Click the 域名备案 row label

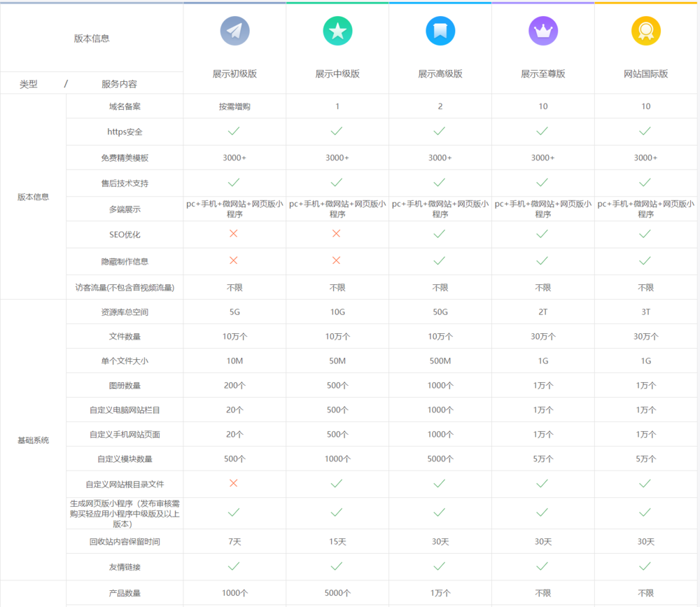pyautogui.click(x=125, y=106)
